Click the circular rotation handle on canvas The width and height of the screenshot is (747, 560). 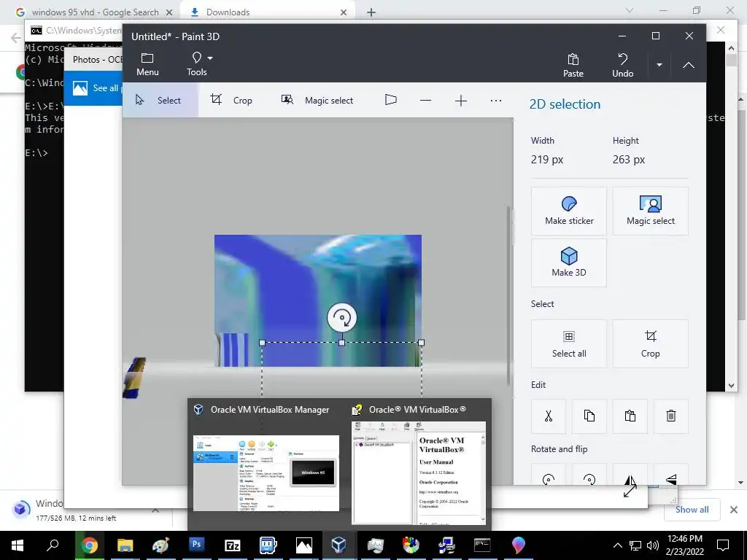point(341,318)
